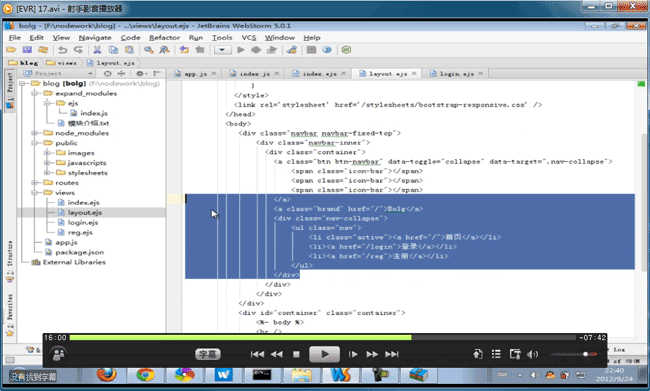Click the Copy icon in toolbar
The width and height of the screenshot is (650, 391).
pos(113,50)
